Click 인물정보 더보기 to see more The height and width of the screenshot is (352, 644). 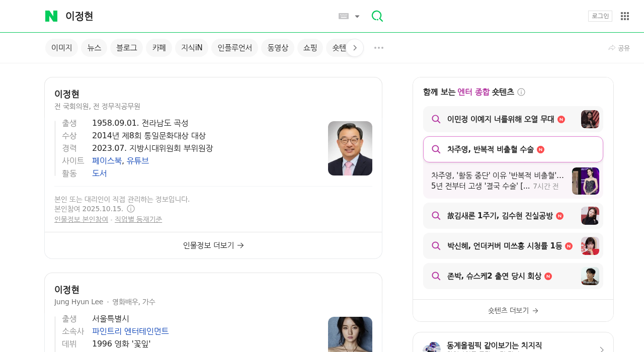tap(213, 245)
